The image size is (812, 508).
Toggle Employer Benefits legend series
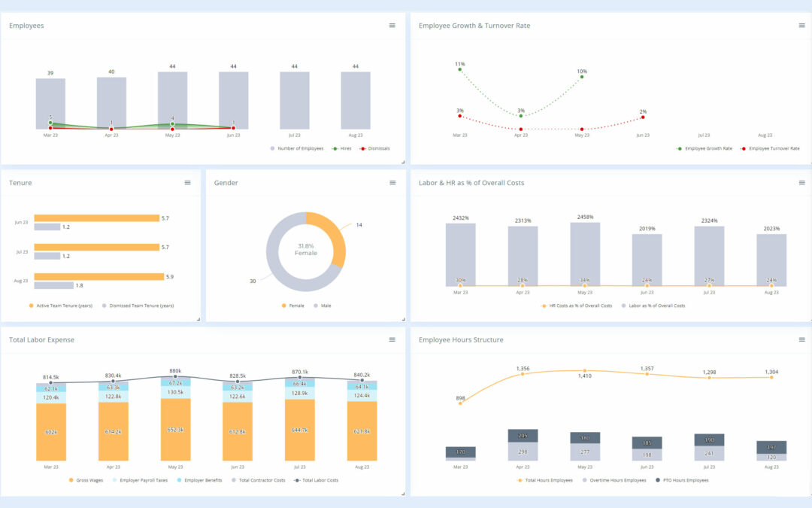(199, 480)
